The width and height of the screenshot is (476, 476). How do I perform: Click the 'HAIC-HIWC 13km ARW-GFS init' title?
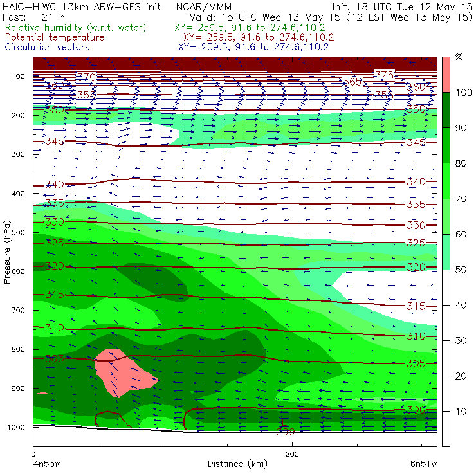[82, 6]
